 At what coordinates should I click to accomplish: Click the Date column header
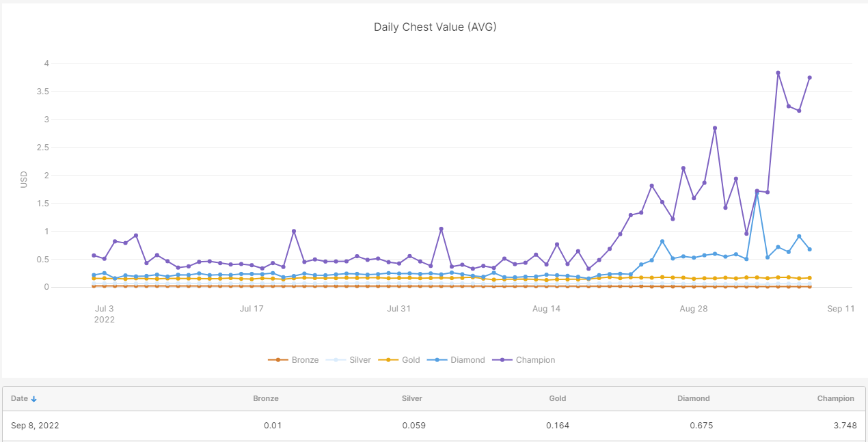coord(19,398)
